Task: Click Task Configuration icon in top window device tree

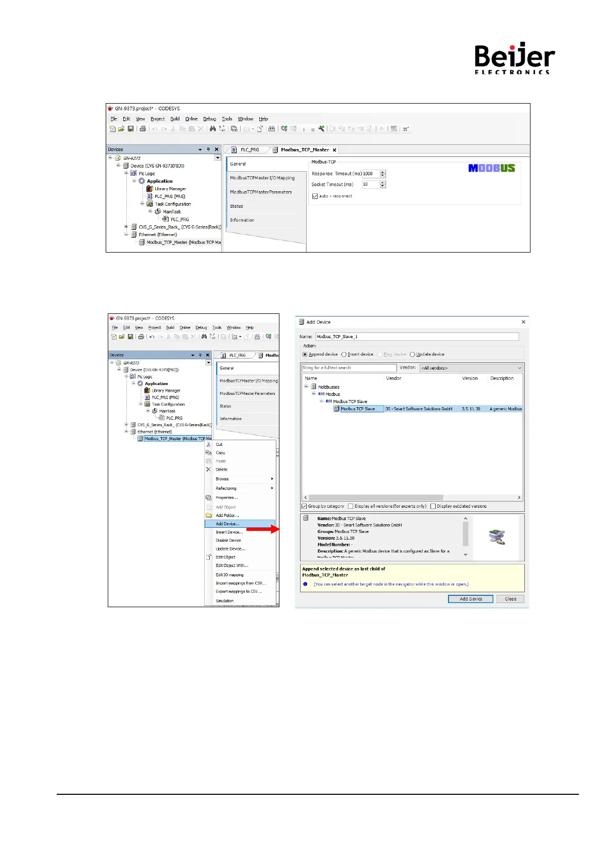Action: [150, 204]
